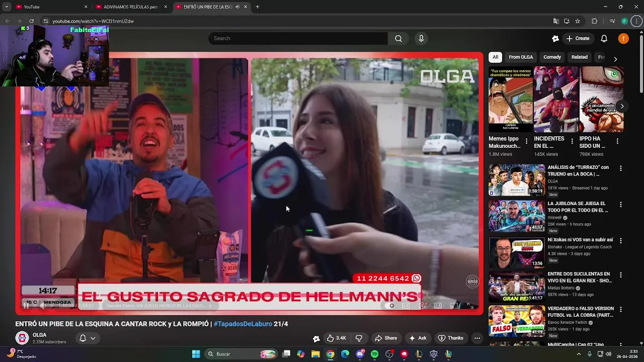Open the YouTube notifications bell at top
This screenshot has width=644, height=362.
point(604,38)
